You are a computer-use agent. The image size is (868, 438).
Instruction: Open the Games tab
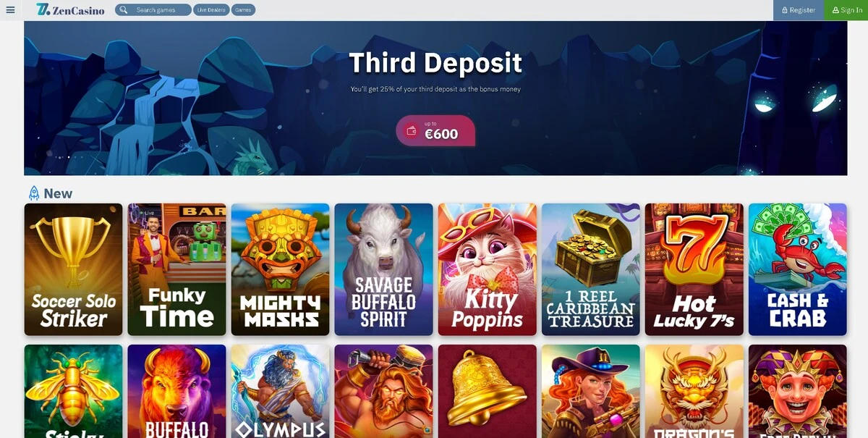(243, 10)
